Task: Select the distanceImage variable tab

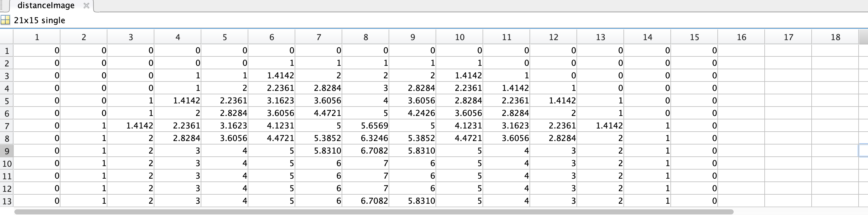Action: (46, 5)
